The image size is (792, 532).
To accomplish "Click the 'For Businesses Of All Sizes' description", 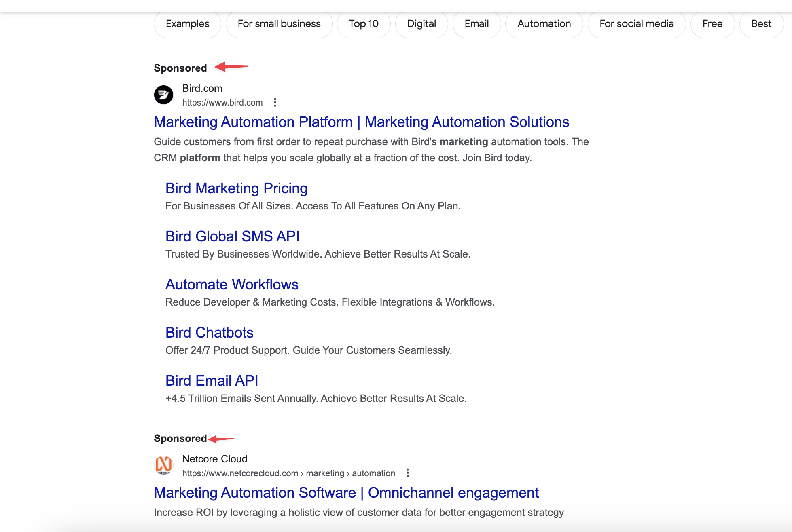I will click(313, 206).
